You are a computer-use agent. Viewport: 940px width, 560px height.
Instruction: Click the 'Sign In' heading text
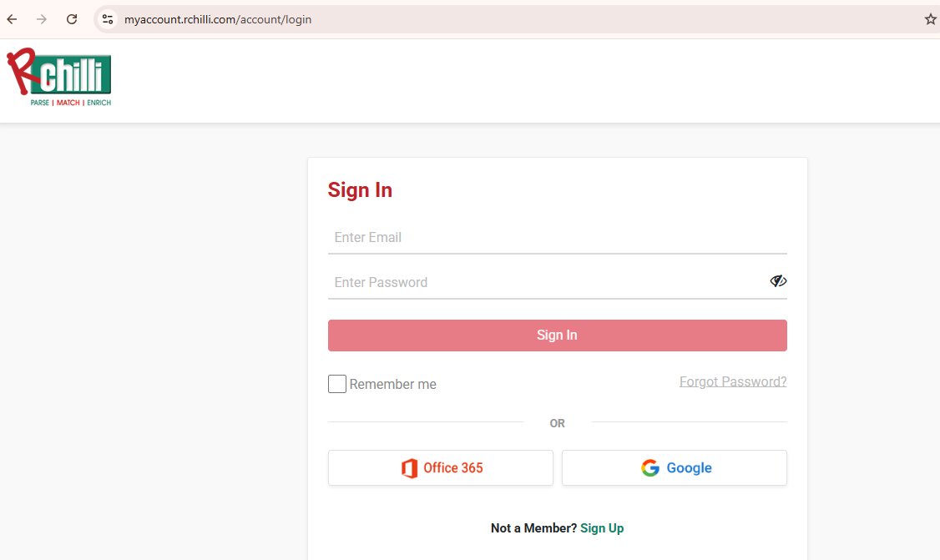pyautogui.click(x=360, y=190)
